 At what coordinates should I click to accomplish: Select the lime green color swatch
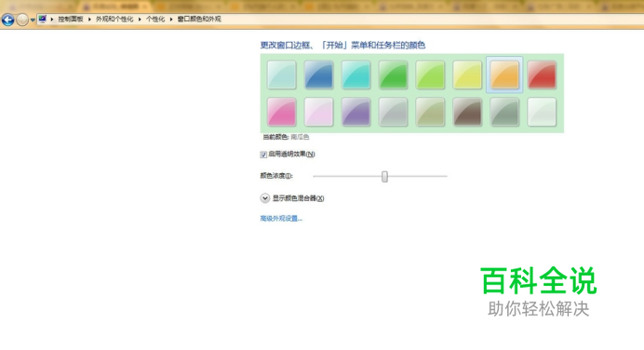[x=431, y=74]
